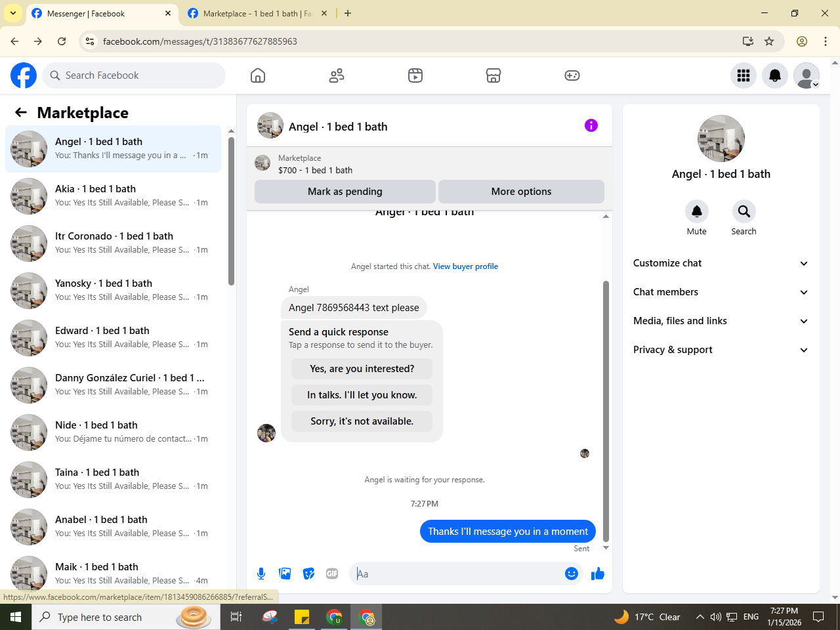Image resolution: width=840 pixels, height=630 pixels.
Task: Click the chat message scrollbar thumb
Action: tap(606, 411)
